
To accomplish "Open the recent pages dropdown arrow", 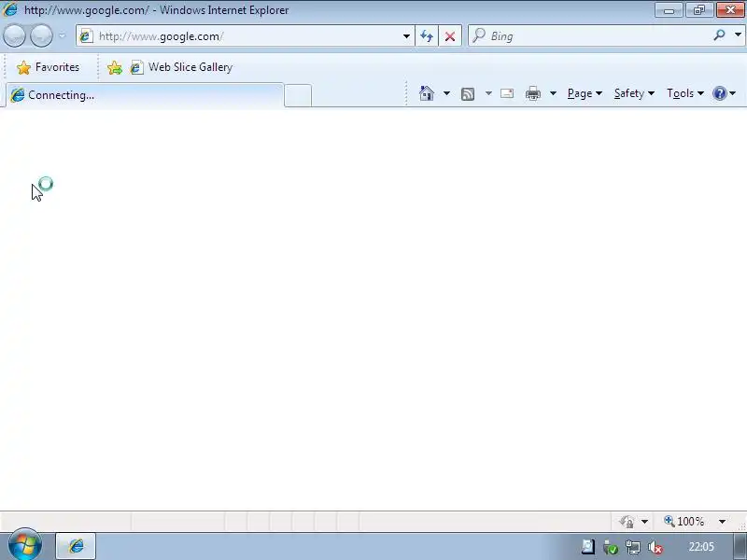I will (x=62, y=36).
